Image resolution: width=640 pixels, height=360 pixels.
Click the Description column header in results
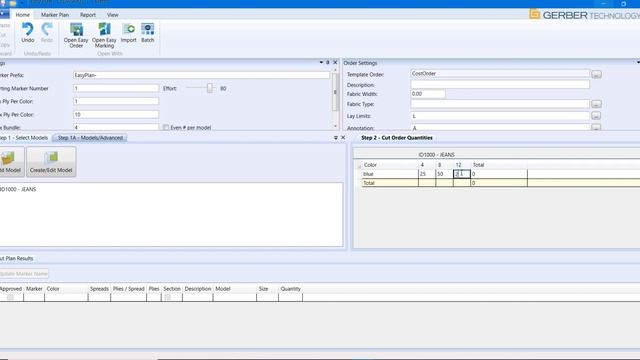[198, 289]
